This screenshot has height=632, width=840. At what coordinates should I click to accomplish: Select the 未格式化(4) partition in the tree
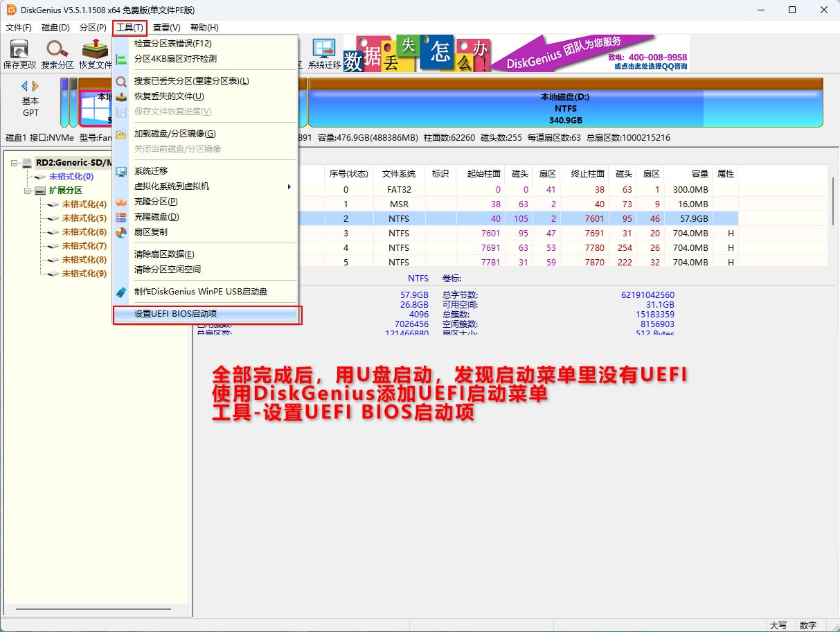84,204
